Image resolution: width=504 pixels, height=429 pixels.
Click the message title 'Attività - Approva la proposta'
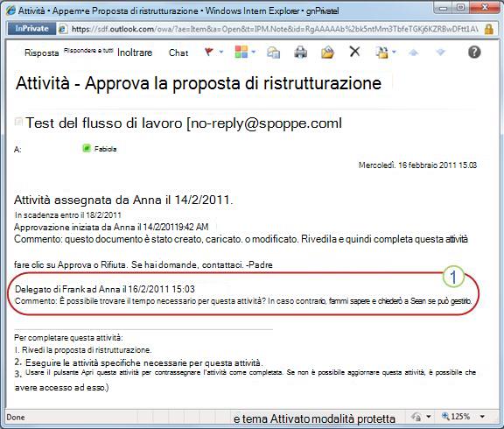click(x=199, y=83)
